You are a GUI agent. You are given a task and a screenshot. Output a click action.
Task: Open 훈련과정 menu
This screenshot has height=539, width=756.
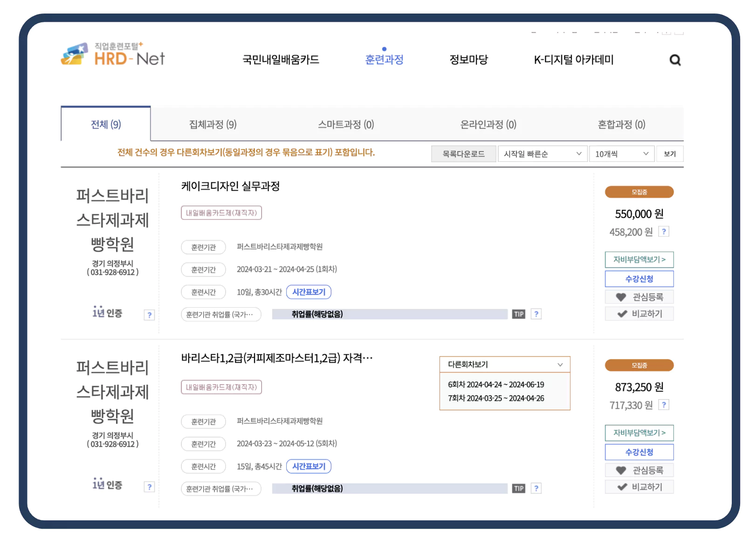pyautogui.click(x=384, y=60)
